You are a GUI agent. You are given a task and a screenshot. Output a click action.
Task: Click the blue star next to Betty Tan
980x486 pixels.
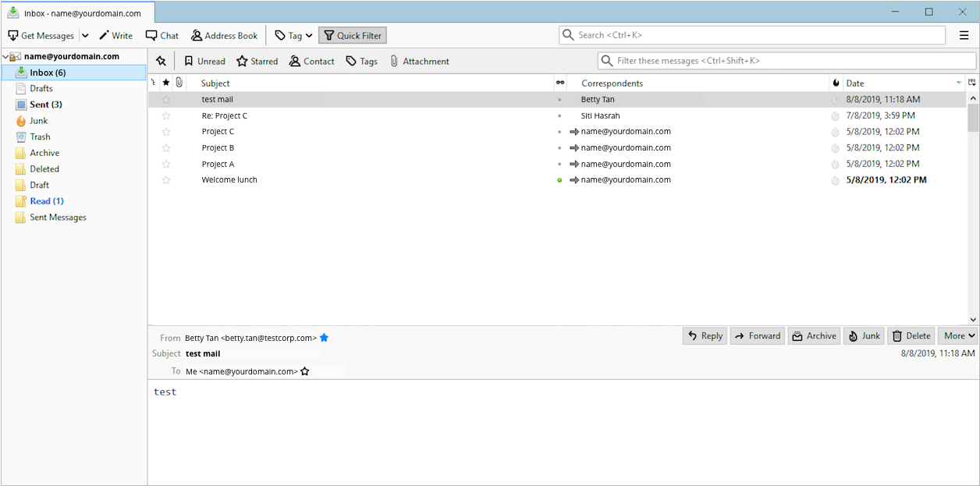click(x=325, y=338)
